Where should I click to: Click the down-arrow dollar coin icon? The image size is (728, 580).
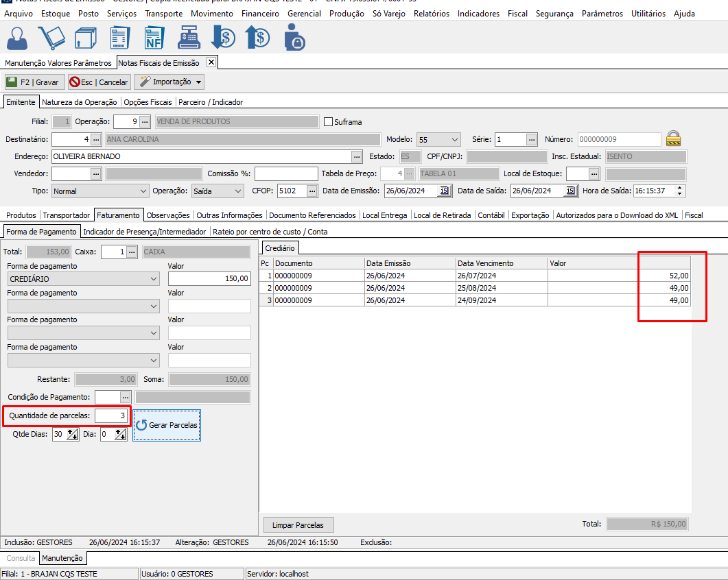click(222, 38)
